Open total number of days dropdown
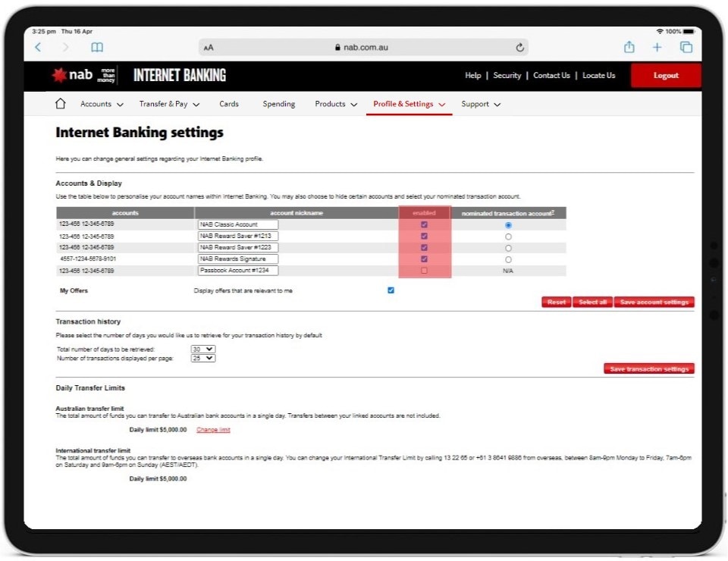The image size is (728, 561). 203,349
